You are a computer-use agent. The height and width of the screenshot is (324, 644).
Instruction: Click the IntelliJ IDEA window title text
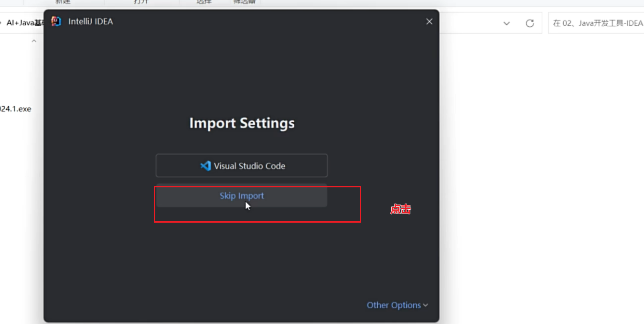point(91,22)
